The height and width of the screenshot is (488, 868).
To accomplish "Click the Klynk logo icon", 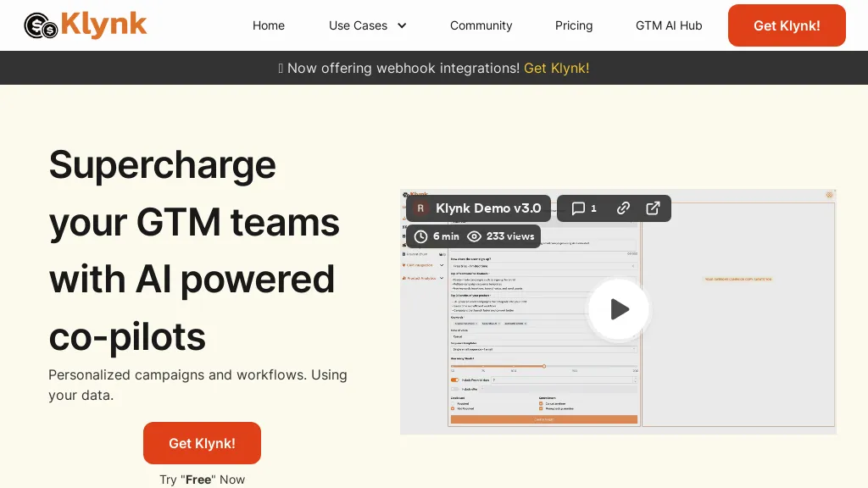I will click(41, 25).
